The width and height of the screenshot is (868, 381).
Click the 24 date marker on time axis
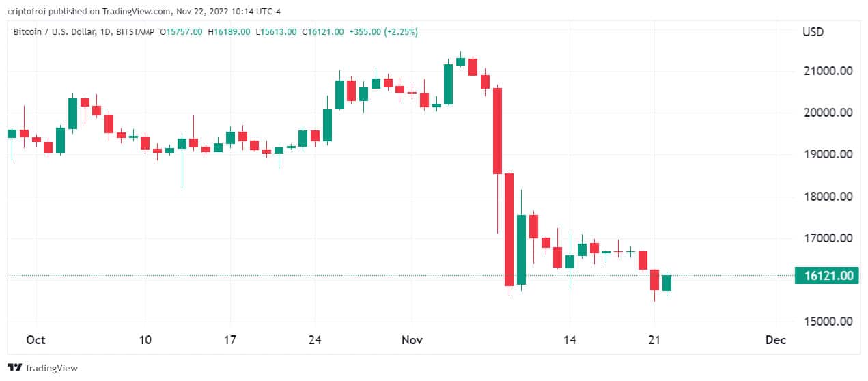(315, 340)
